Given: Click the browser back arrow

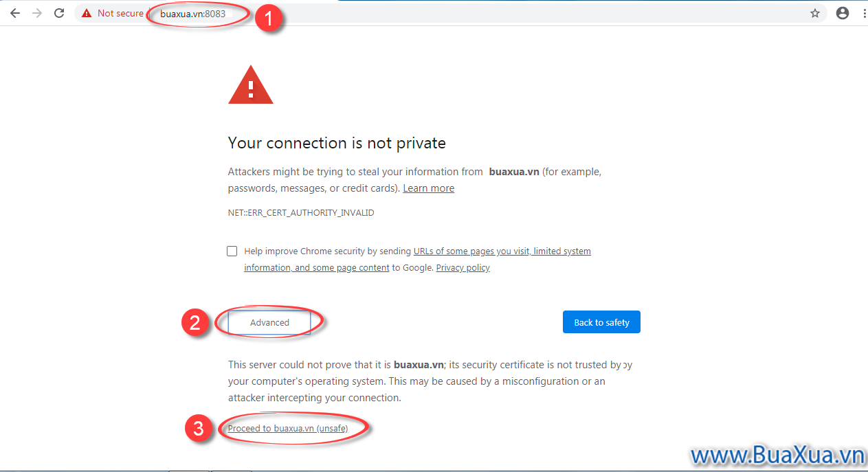Looking at the screenshot, I should point(15,13).
